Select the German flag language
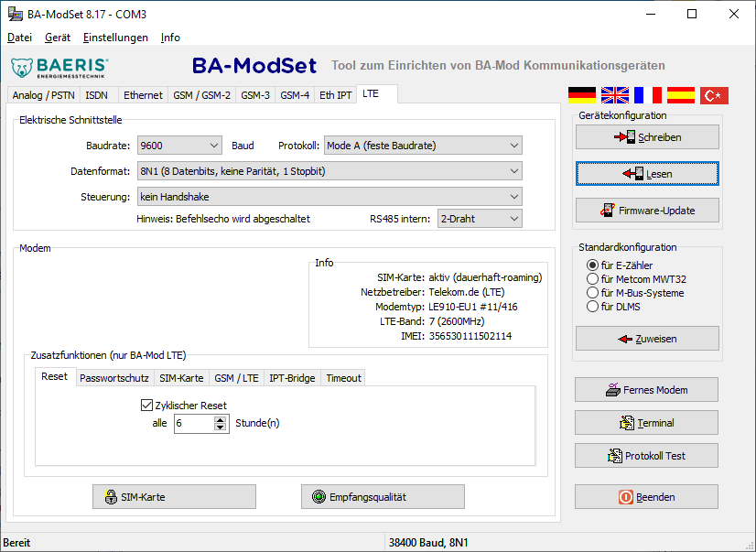756x552 pixels. 582,95
